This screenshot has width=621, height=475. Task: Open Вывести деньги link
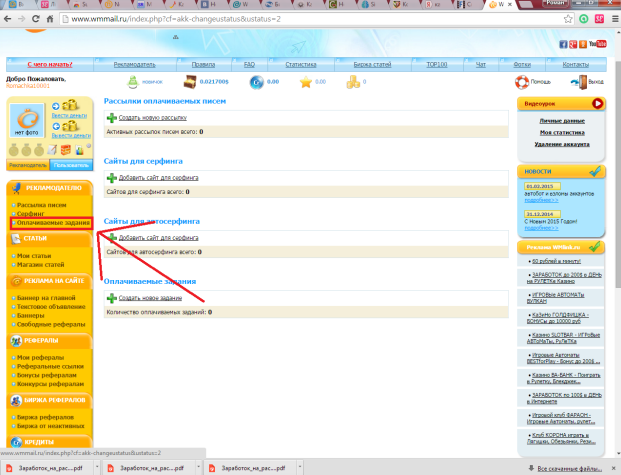71,135
